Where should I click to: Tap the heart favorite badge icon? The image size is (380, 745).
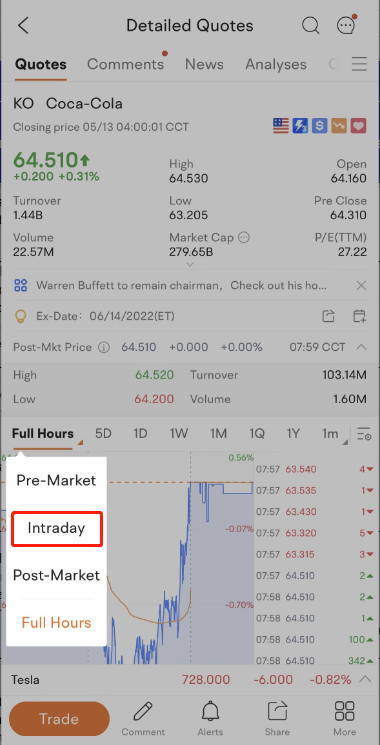pos(359,126)
